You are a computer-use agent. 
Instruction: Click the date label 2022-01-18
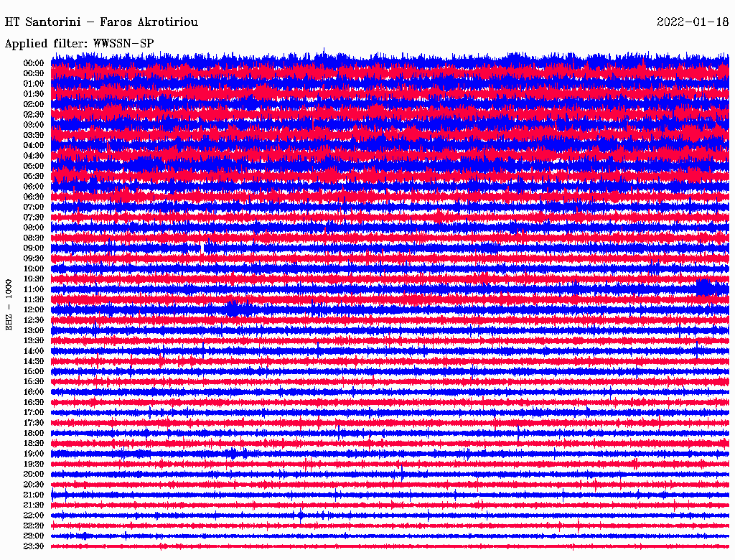click(x=693, y=22)
